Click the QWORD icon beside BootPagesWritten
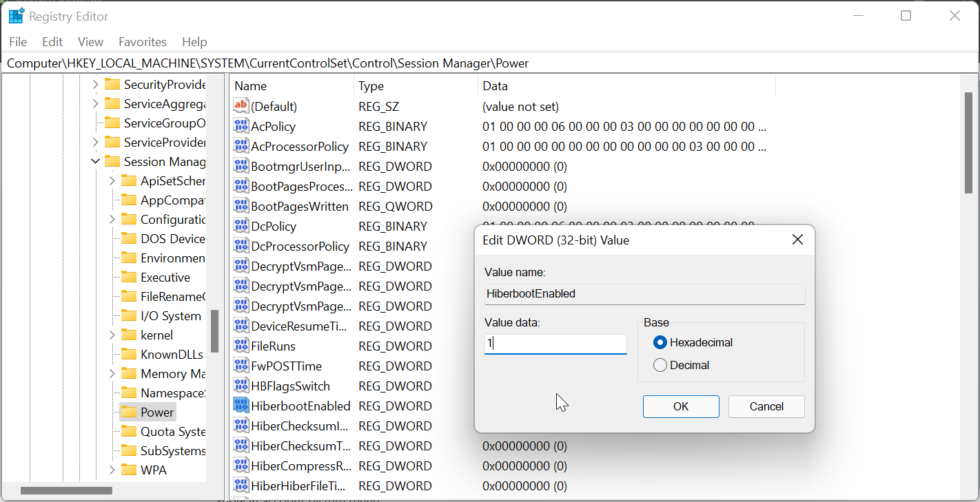The image size is (980, 502). click(241, 206)
